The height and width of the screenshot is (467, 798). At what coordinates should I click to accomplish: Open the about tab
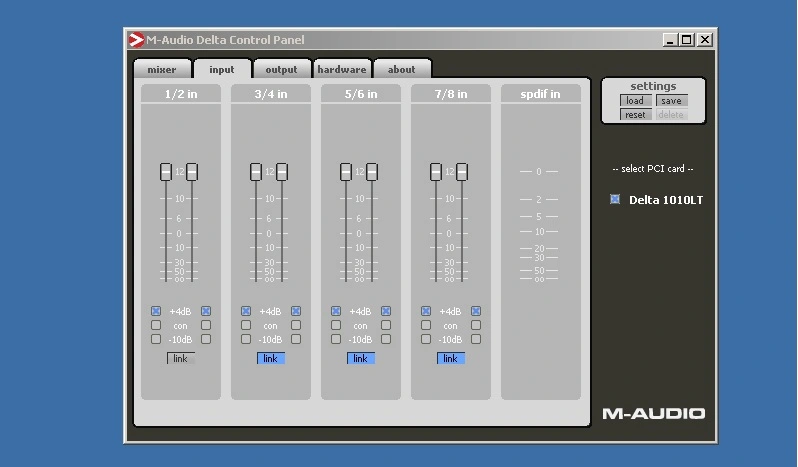[x=401, y=69]
